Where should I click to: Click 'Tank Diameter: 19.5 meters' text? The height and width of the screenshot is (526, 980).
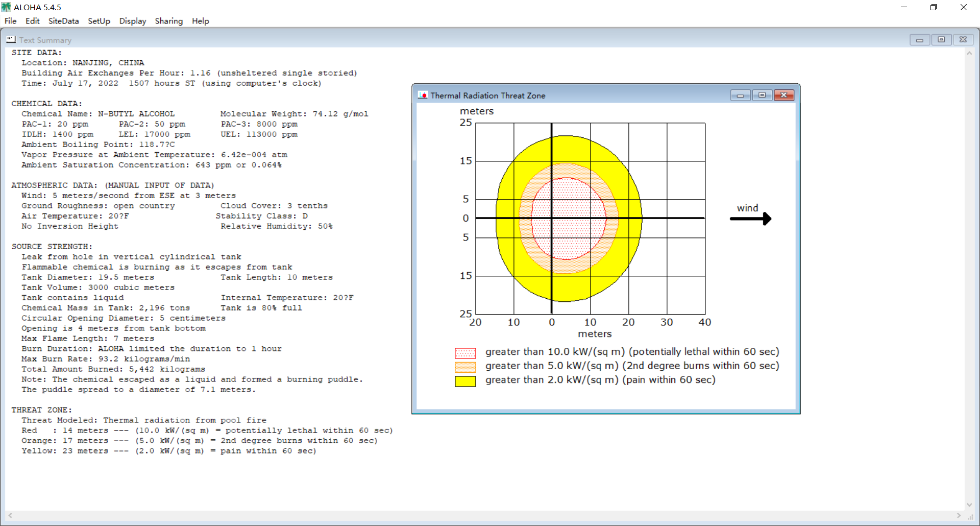[x=88, y=277]
